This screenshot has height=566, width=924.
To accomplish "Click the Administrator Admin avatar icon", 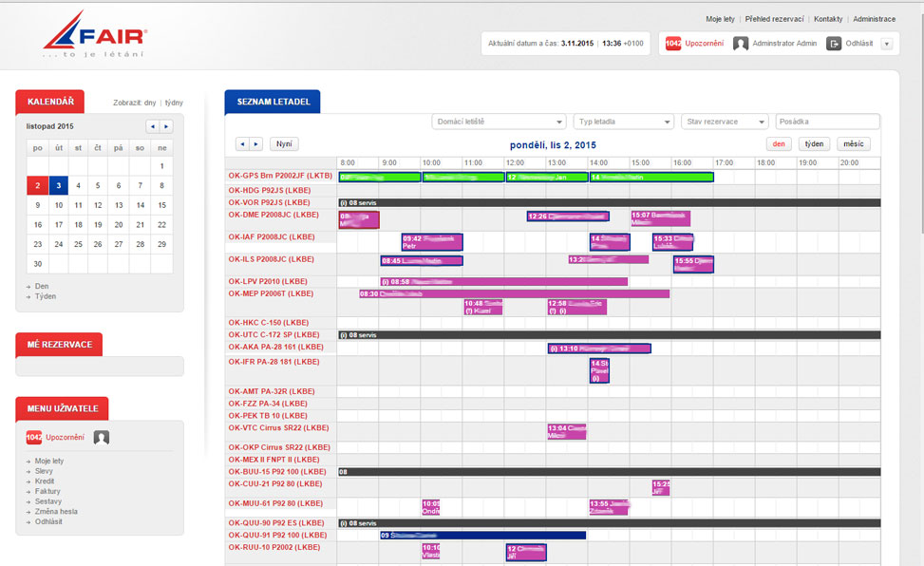I will click(741, 44).
